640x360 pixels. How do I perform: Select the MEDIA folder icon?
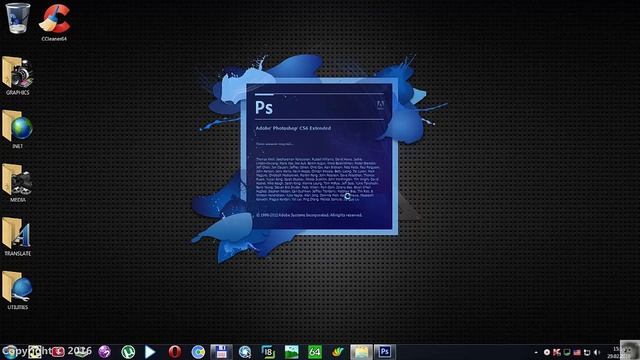[x=18, y=180]
